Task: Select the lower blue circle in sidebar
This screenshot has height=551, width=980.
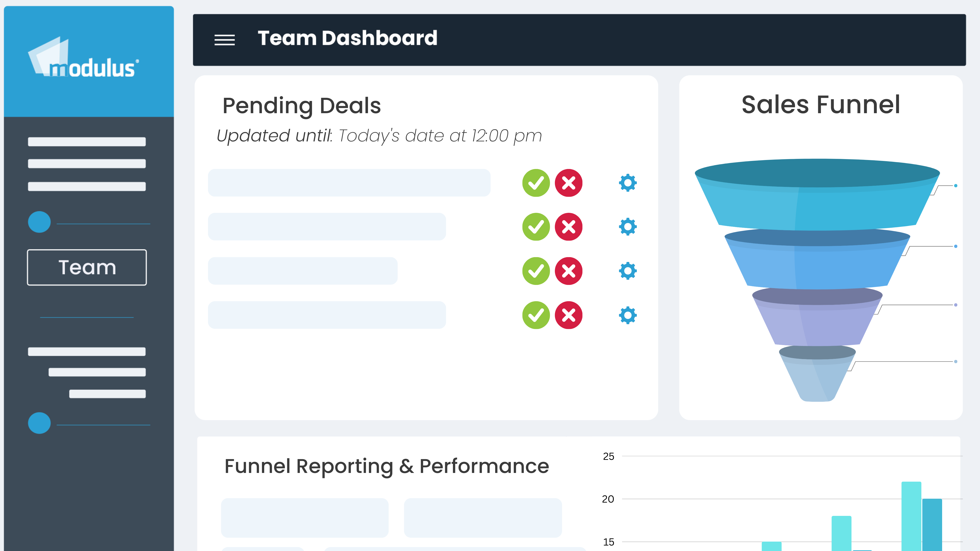Action: coord(39,423)
